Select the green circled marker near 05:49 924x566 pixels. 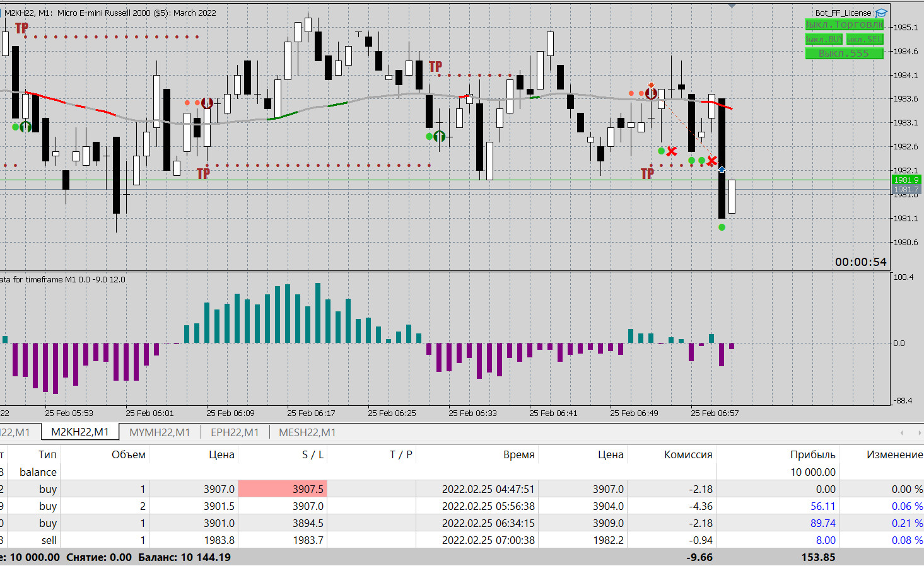click(x=25, y=127)
